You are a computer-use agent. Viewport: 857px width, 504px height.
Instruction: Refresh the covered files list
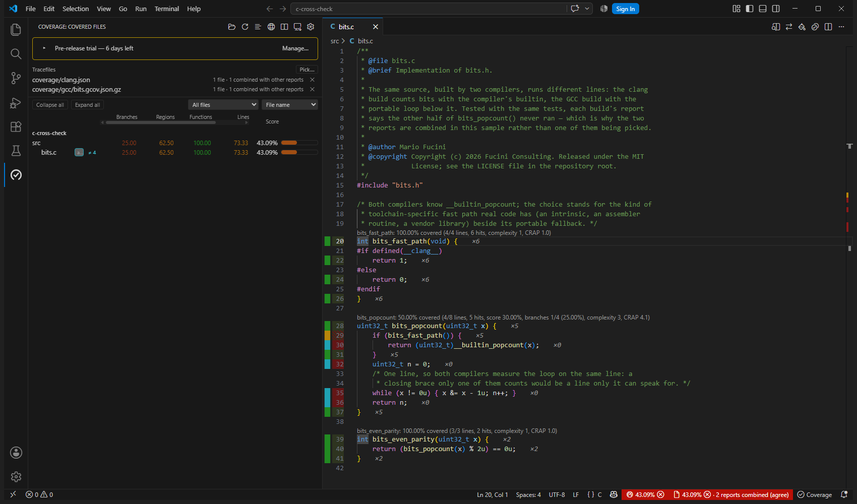tap(245, 27)
